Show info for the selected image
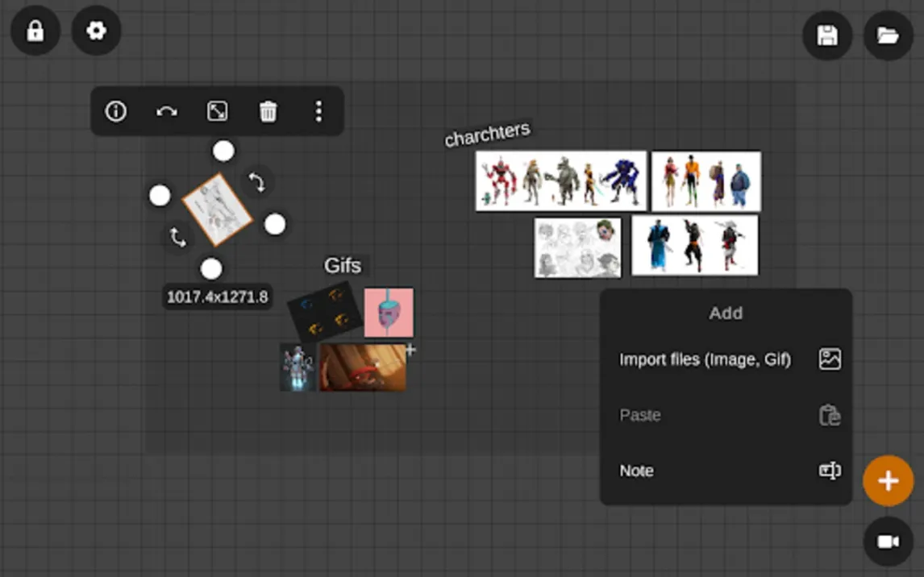Image resolution: width=924 pixels, height=577 pixels. tap(116, 111)
